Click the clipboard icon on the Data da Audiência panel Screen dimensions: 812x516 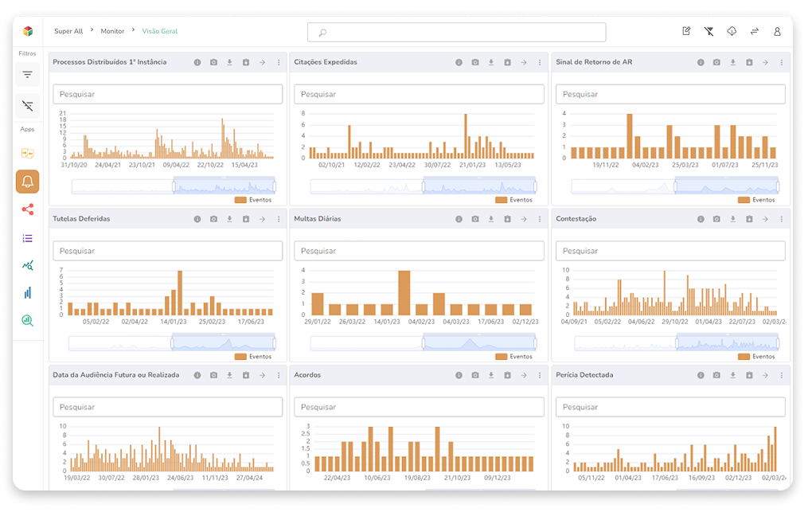click(246, 375)
